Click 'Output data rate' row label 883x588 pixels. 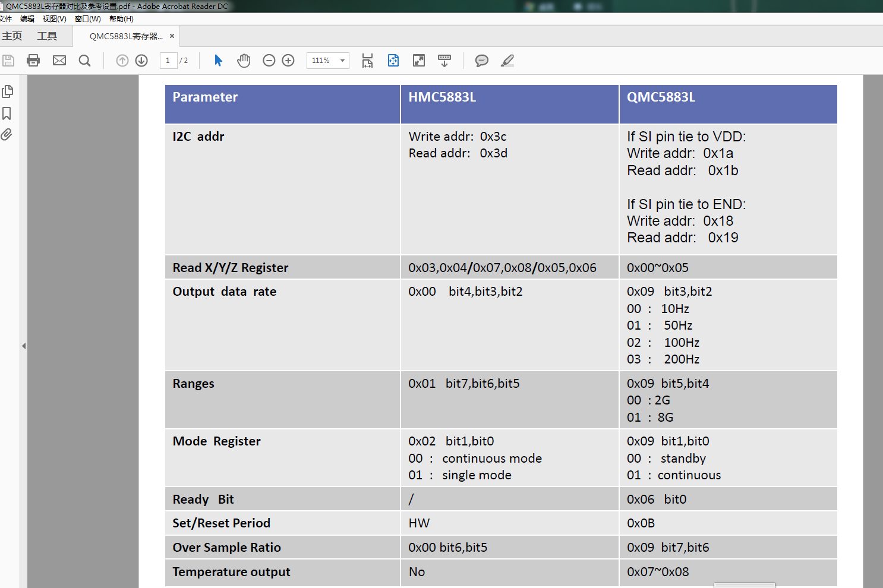[x=225, y=292]
